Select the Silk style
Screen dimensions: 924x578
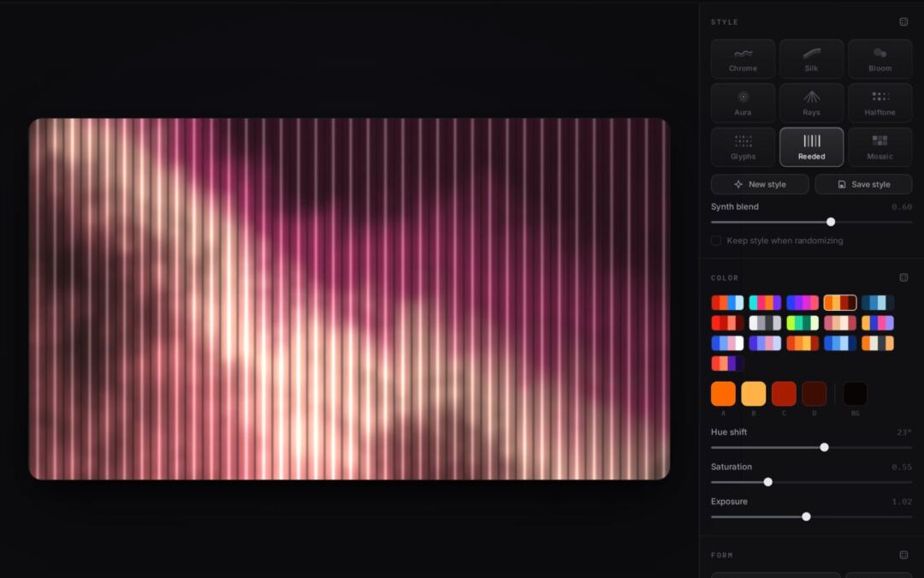[x=811, y=59]
